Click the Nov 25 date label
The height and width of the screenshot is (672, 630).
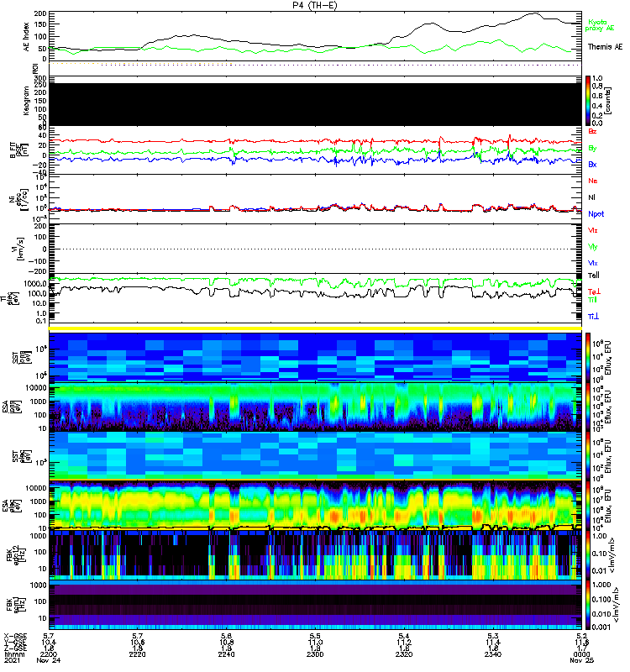click(581, 660)
